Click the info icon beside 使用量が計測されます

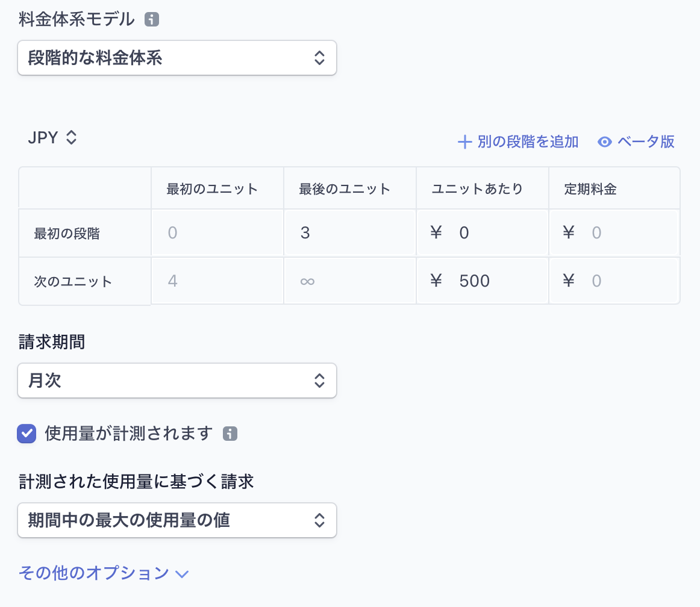(x=230, y=434)
